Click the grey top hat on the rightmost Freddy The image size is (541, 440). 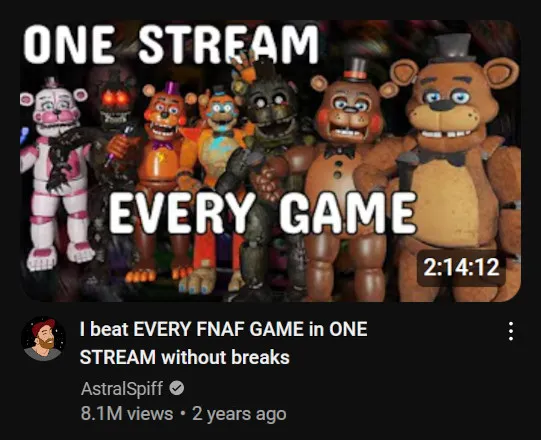(x=453, y=48)
